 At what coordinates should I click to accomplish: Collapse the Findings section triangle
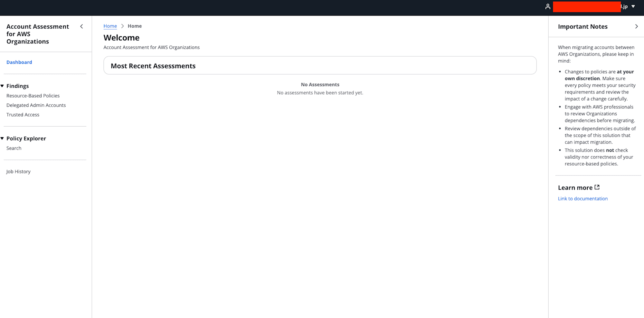2,86
